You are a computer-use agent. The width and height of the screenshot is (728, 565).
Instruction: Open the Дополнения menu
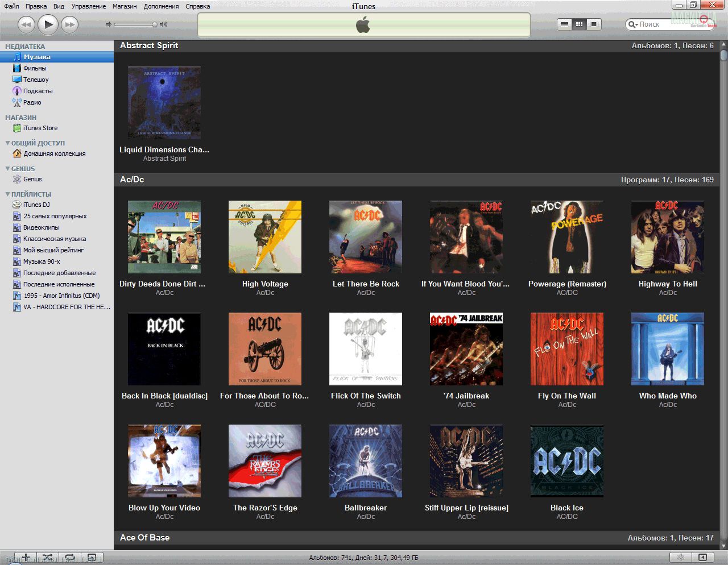coord(161,6)
